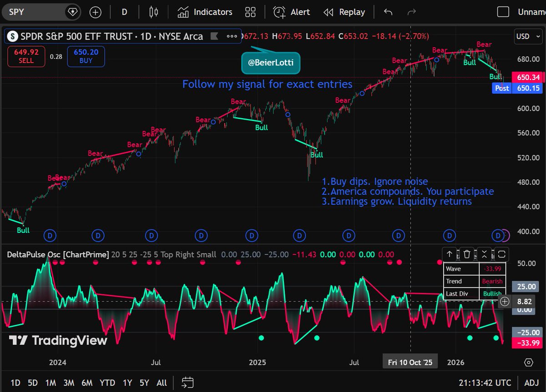Click the TradingView logo
546x392 pixels.
58,340
